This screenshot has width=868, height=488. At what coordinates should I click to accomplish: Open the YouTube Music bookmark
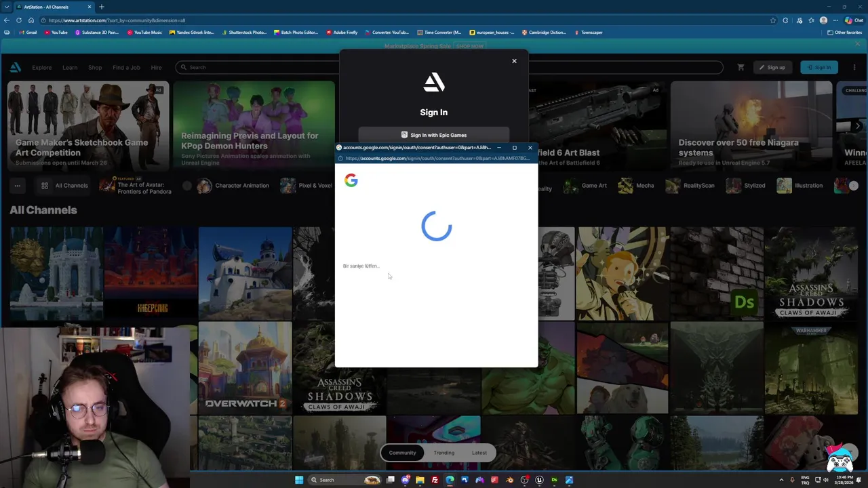point(144,33)
